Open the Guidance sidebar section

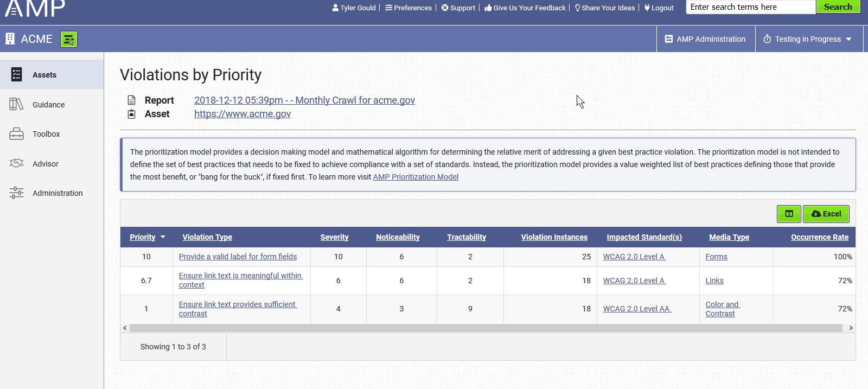pyautogui.click(x=52, y=105)
